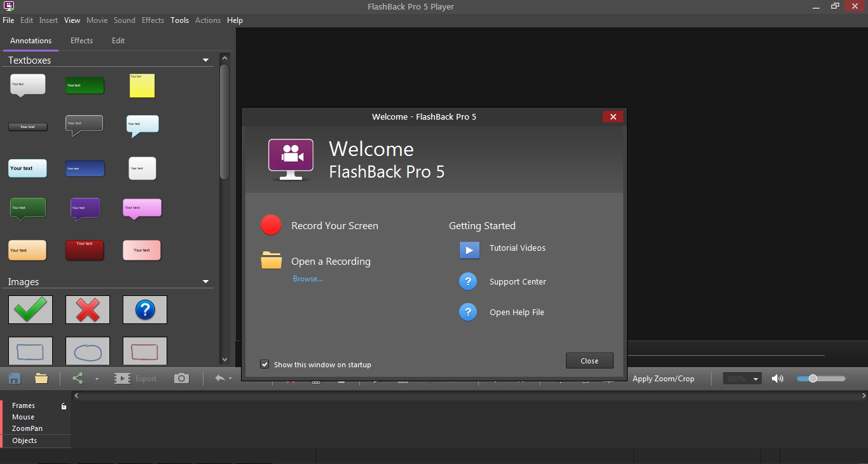
Task: Click the volume slider handle
Action: 813,379
